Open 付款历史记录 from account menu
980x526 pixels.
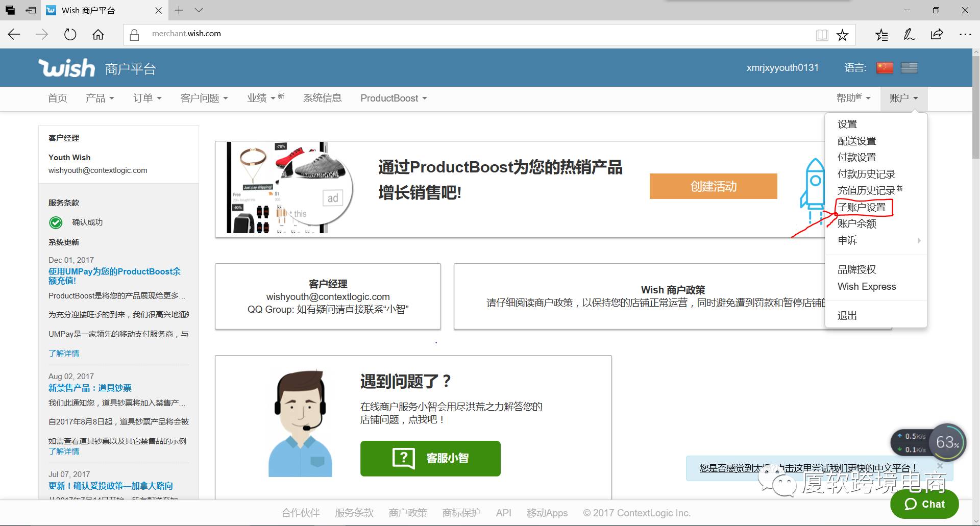pyautogui.click(x=866, y=174)
